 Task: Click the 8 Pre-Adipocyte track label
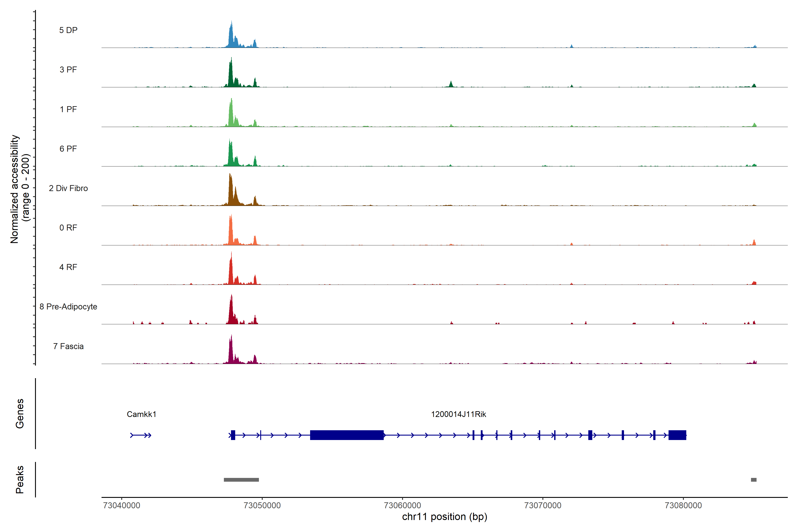click(x=68, y=307)
